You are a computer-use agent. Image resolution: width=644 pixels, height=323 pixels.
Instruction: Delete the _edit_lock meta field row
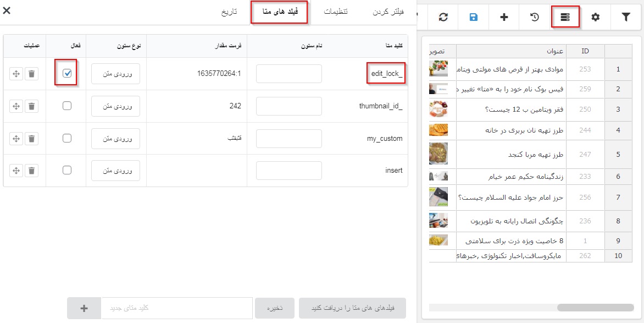[32, 74]
